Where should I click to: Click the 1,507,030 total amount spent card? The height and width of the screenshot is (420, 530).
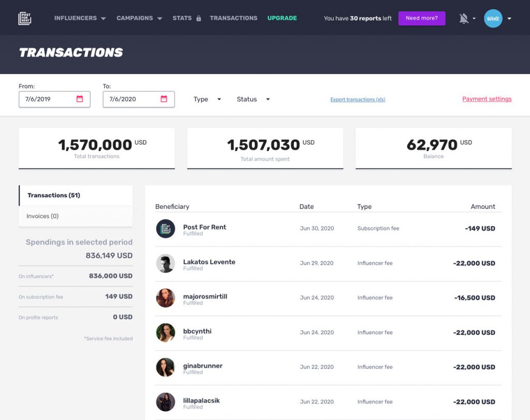pos(265,148)
